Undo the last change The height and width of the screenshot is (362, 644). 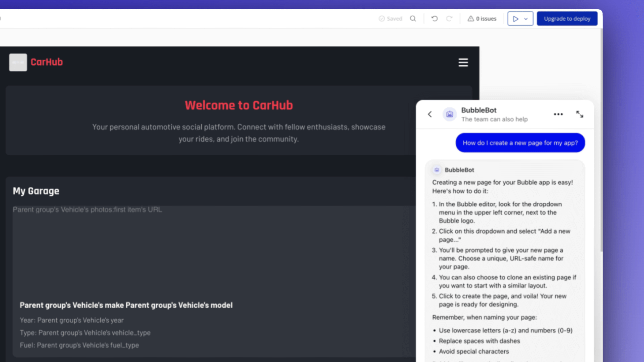pos(434,19)
